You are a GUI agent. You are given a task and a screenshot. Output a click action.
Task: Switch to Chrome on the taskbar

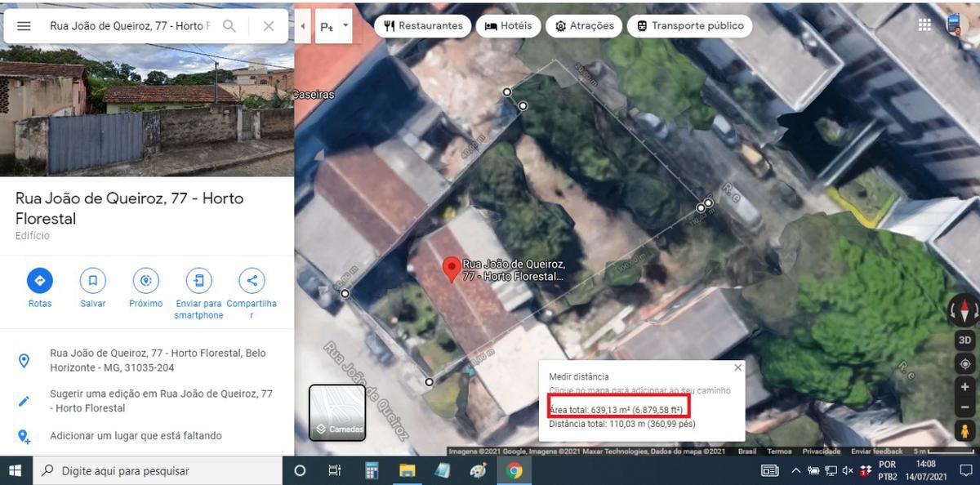(x=514, y=470)
